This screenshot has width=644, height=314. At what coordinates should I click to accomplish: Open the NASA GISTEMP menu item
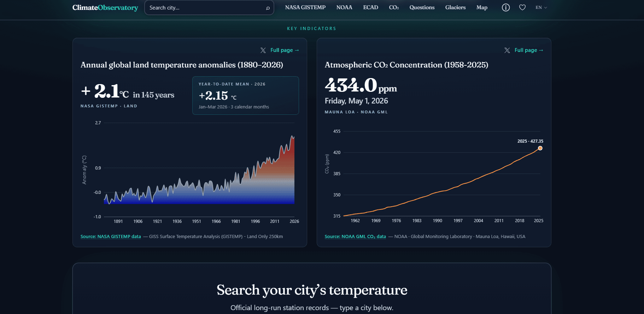(x=305, y=7)
